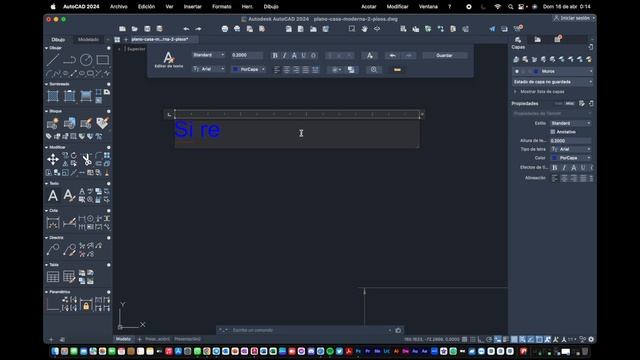
Task: Click the Undo arrow in the main toolbar
Action: click(x=186, y=29)
